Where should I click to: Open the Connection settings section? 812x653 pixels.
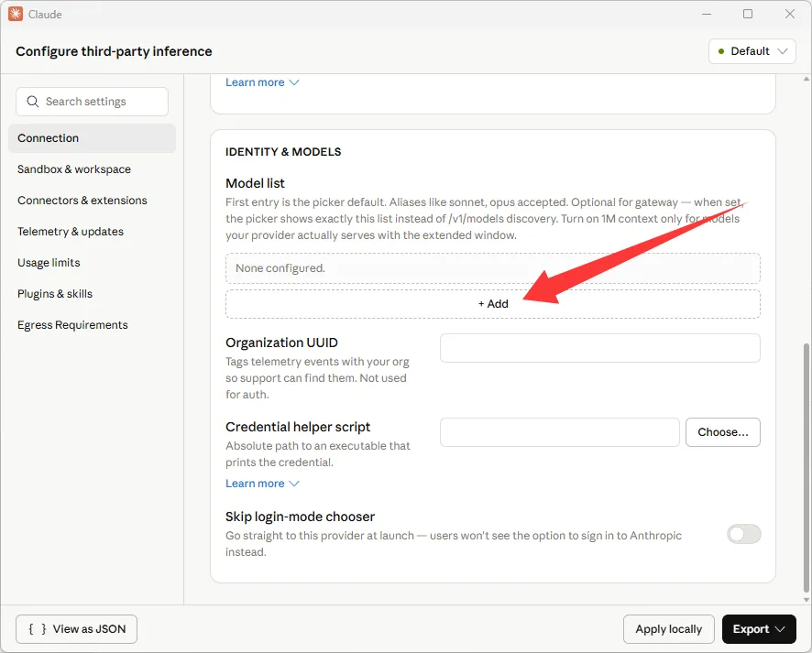[x=93, y=138]
